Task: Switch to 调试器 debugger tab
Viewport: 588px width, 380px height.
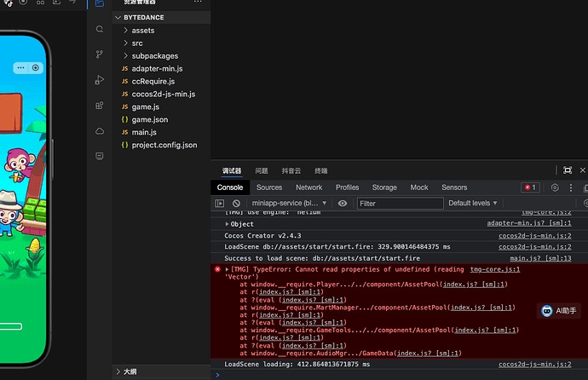Action: pos(232,171)
